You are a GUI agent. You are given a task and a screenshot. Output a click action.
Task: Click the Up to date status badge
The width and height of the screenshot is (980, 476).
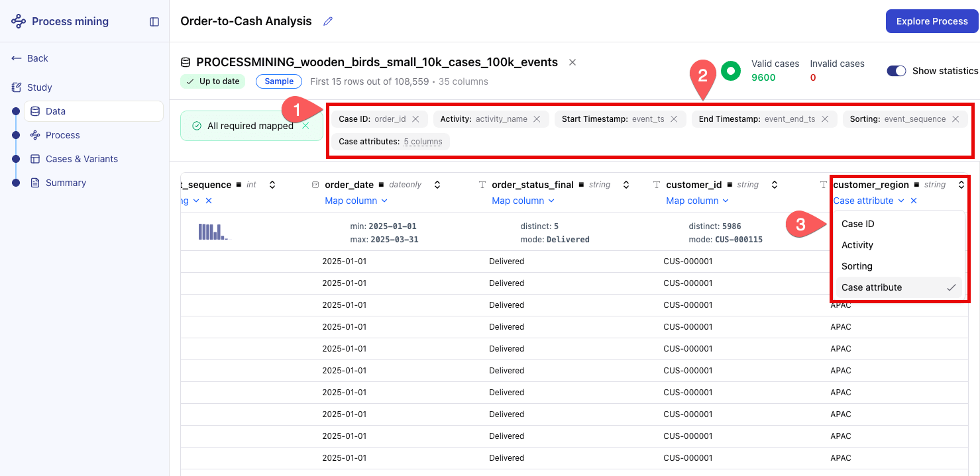click(213, 81)
